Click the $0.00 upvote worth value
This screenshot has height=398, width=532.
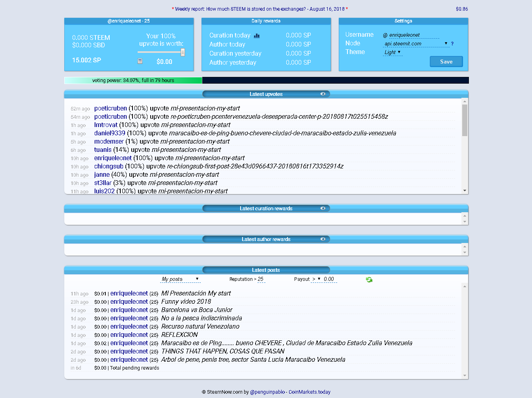(x=164, y=62)
